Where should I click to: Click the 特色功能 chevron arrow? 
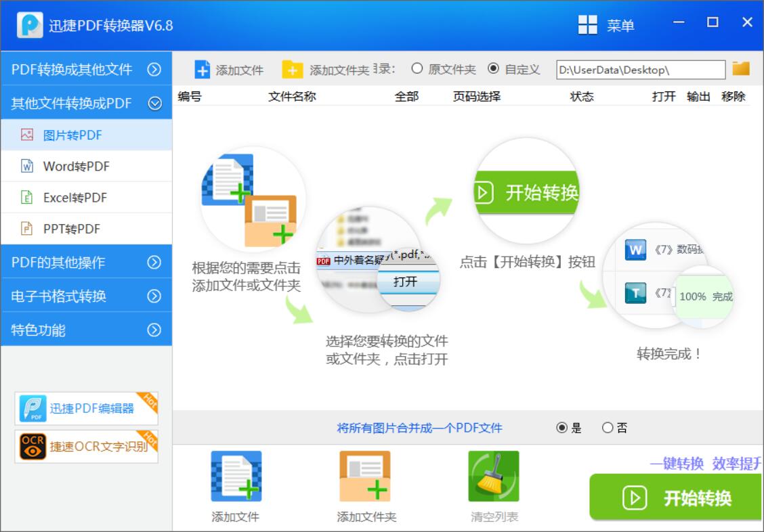pyautogui.click(x=154, y=330)
